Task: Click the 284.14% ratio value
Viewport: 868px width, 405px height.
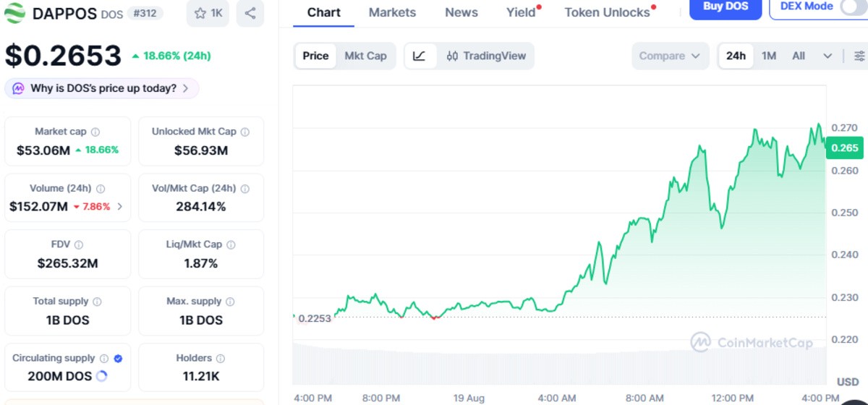Action: pyautogui.click(x=201, y=207)
